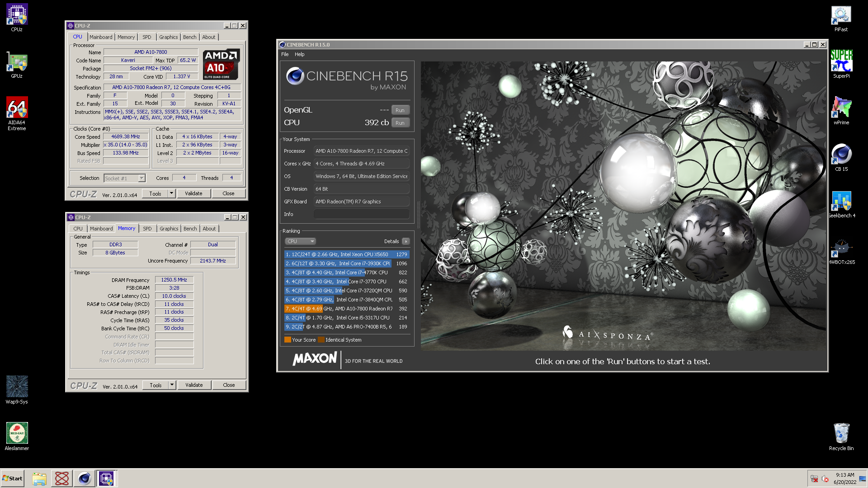
Task: Click the taskbar clock showing 9:13 AM
Action: [844, 479]
